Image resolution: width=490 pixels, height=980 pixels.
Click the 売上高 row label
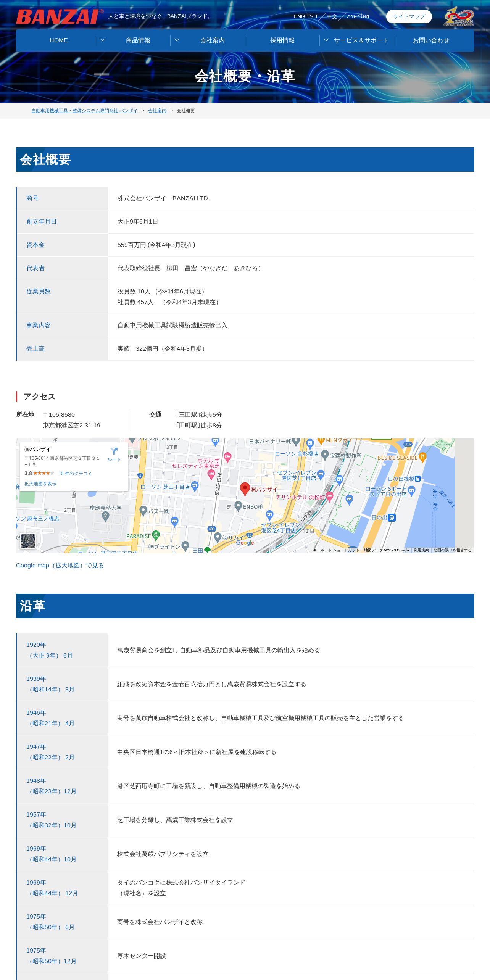pos(35,349)
